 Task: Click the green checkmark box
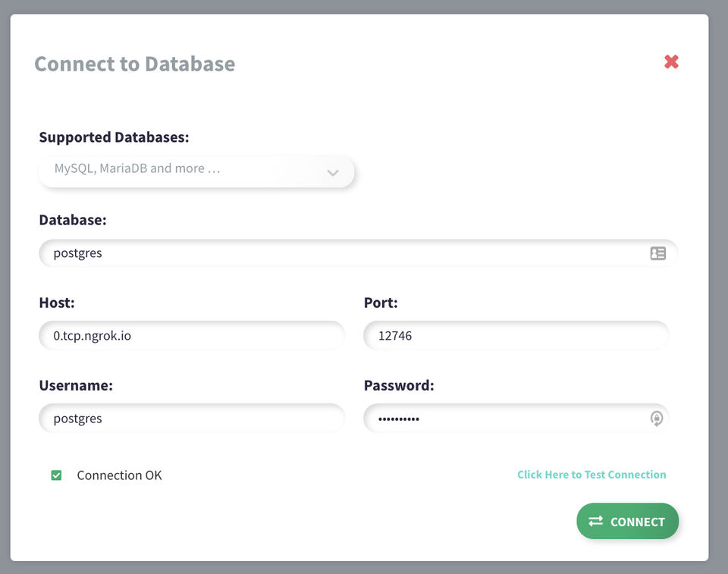pos(56,475)
